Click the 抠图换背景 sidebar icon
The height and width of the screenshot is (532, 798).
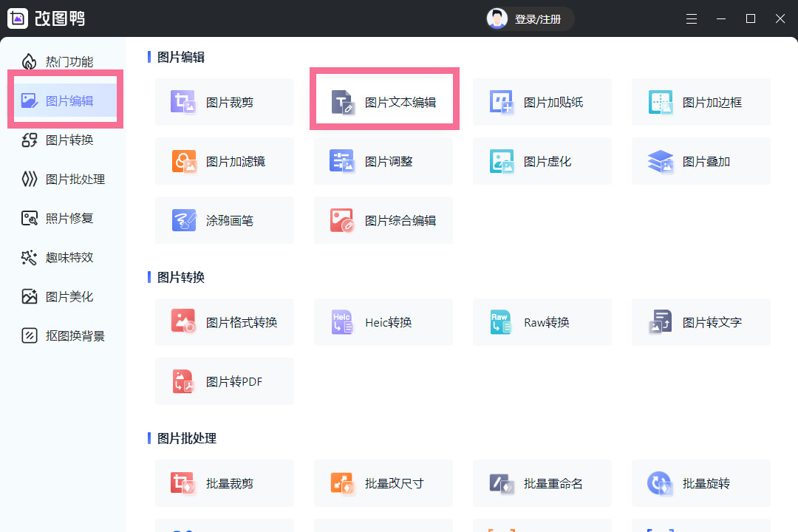(x=30, y=335)
